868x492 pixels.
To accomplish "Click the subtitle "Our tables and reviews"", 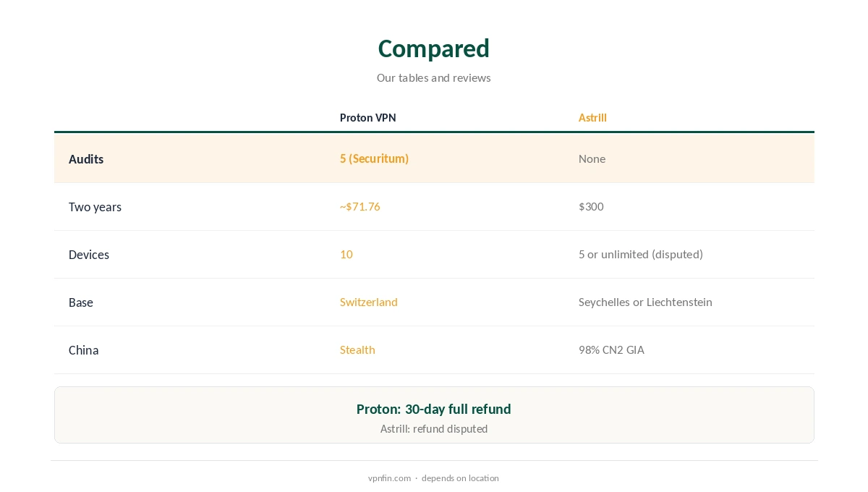I will click(x=434, y=78).
